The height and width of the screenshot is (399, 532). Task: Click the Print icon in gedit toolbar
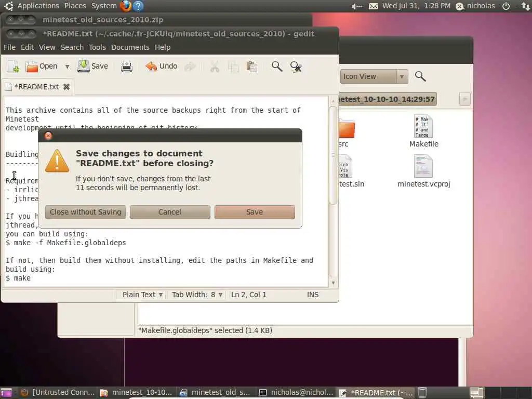point(127,66)
